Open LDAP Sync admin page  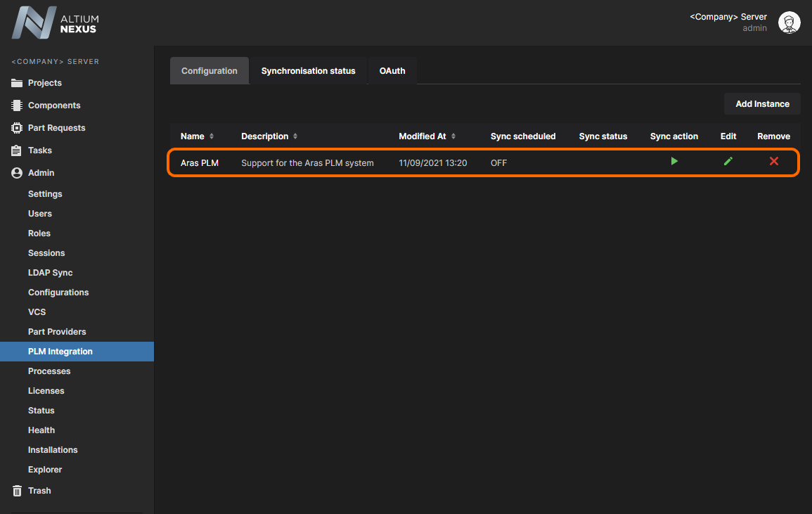(x=50, y=273)
